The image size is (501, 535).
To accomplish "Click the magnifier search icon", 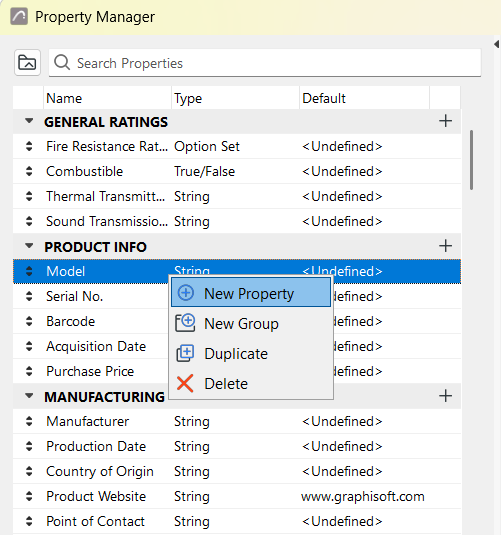I will click(x=62, y=63).
